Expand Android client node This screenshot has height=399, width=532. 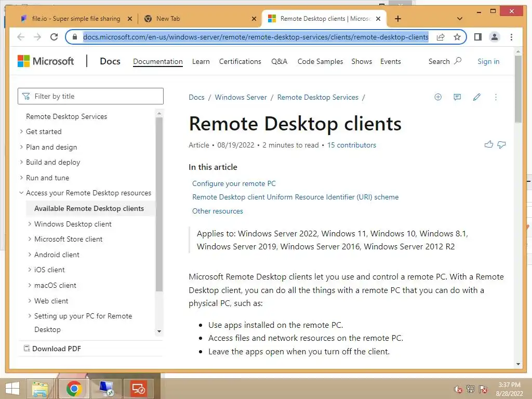[30, 255]
